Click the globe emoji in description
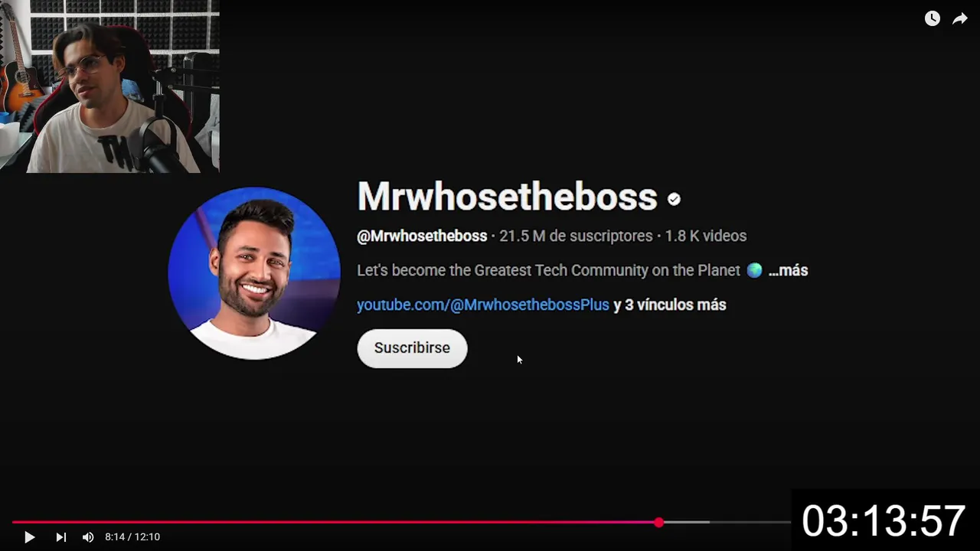Screen dimensions: 980x551 (754, 270)
